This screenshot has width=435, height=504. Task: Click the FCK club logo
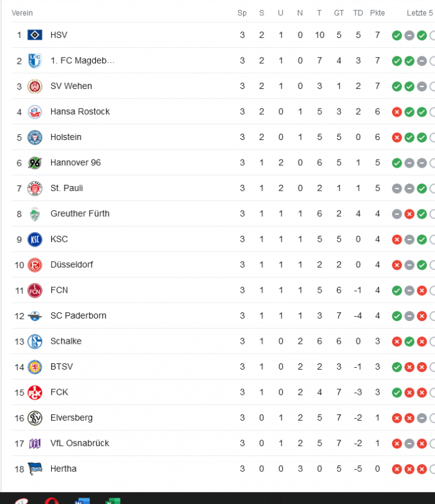point(35,392)
